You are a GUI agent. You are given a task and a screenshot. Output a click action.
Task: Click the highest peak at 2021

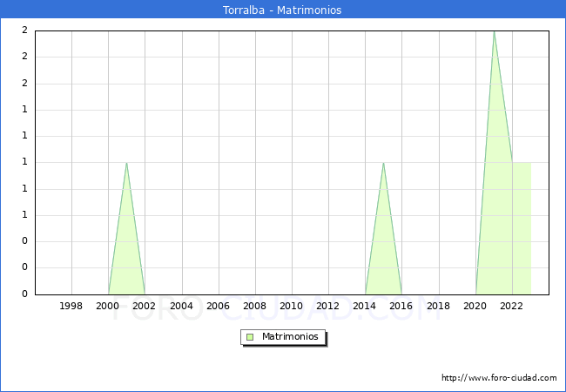coord(494,31)
